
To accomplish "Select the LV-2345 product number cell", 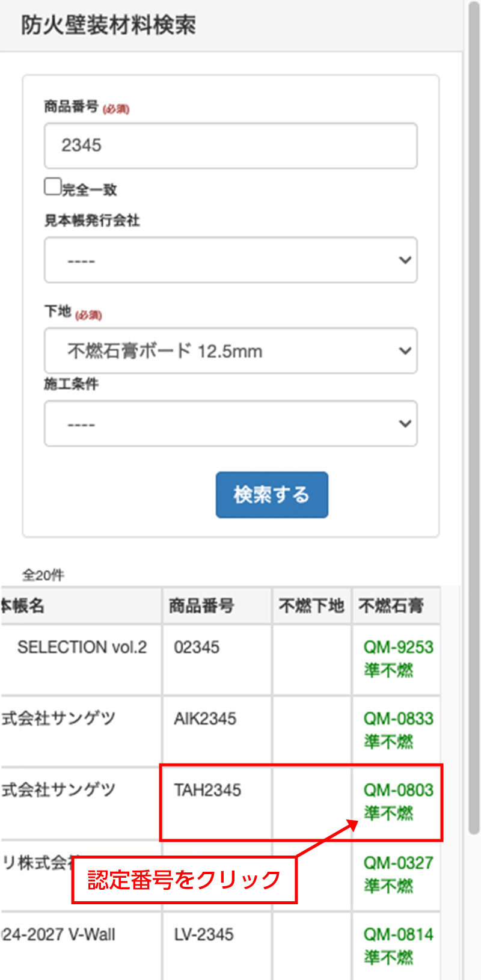I will click(204, 934).
